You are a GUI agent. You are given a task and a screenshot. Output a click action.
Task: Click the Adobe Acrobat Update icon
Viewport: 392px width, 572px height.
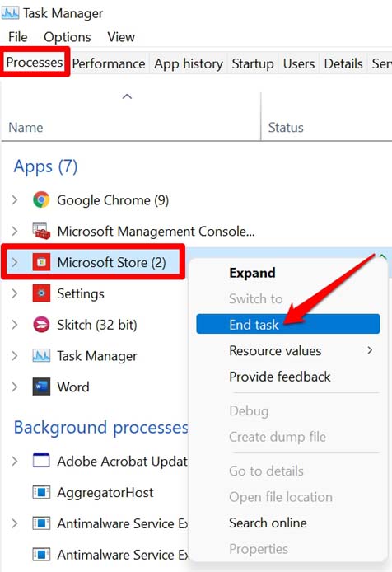pyautogui.click(x=41, y=461)
